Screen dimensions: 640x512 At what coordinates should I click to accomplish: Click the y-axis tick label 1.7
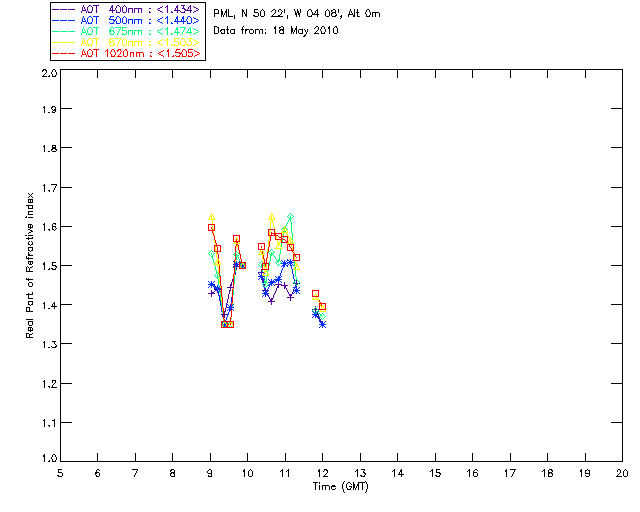click(49, 188)
